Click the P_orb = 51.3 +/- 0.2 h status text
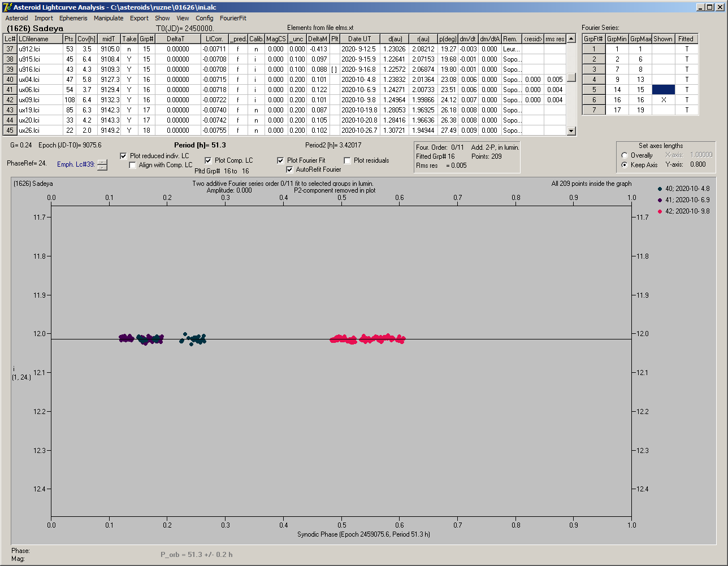The height and width of the screenshot is (566, 728). point(197,555)
